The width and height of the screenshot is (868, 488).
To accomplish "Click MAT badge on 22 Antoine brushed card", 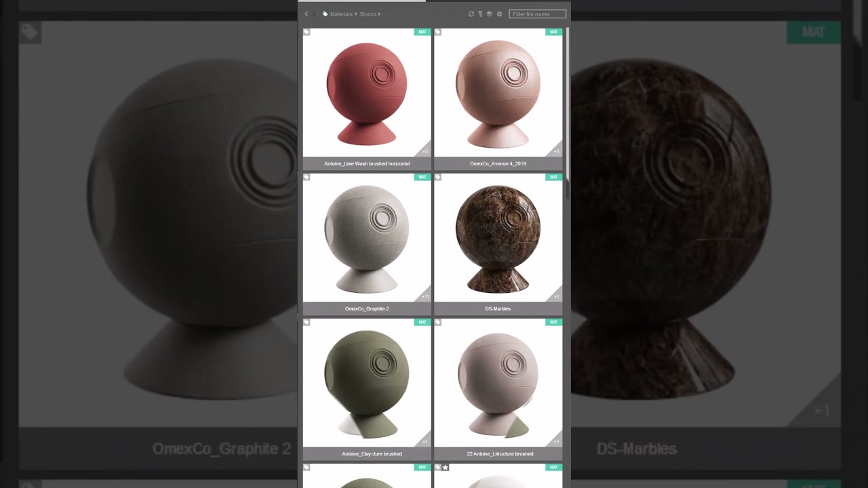I will (553, 322).
